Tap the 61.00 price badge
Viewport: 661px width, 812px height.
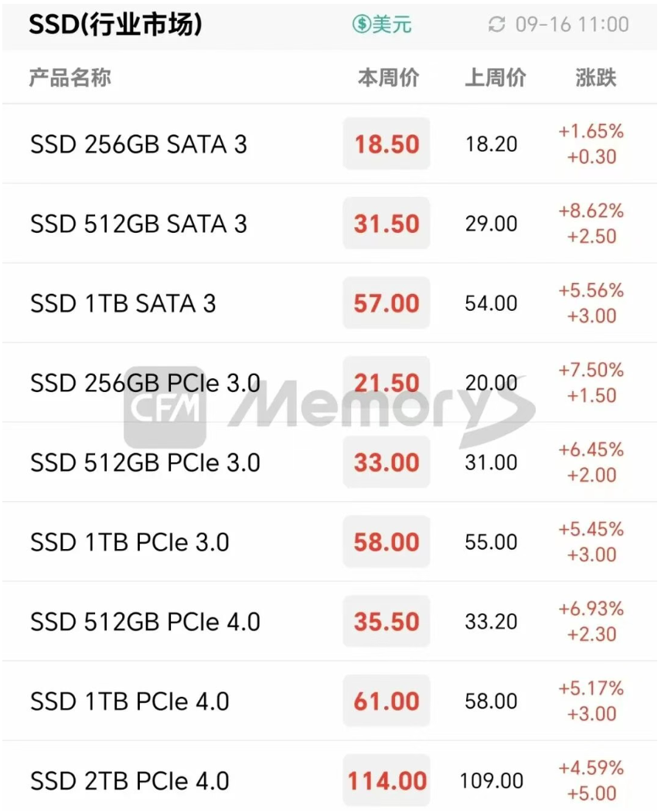pos(387,702)
